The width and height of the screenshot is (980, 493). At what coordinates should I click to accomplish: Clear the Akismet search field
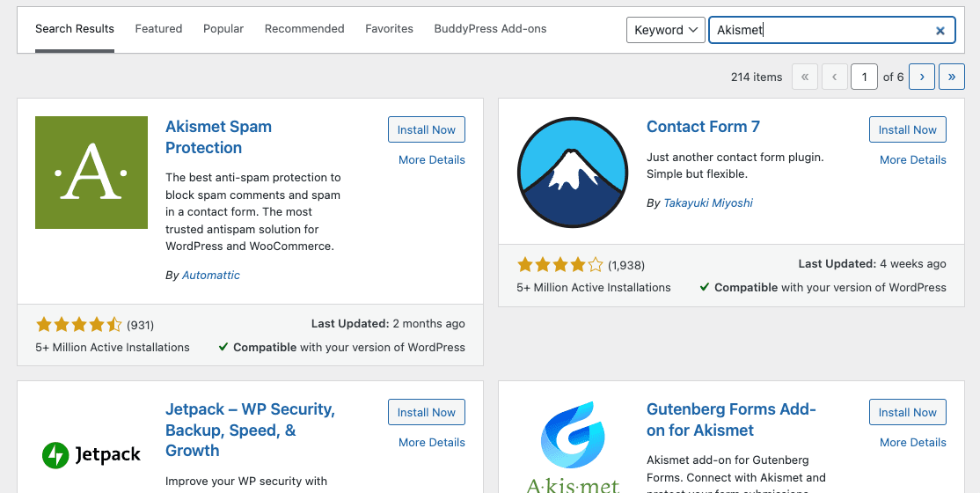(940, 30)
